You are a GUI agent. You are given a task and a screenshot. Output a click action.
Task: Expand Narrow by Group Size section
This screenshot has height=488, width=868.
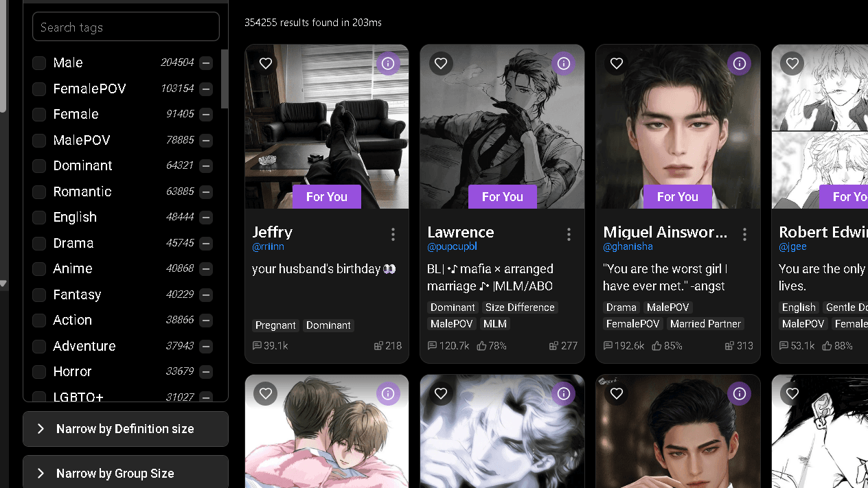[x=126, y=472]
